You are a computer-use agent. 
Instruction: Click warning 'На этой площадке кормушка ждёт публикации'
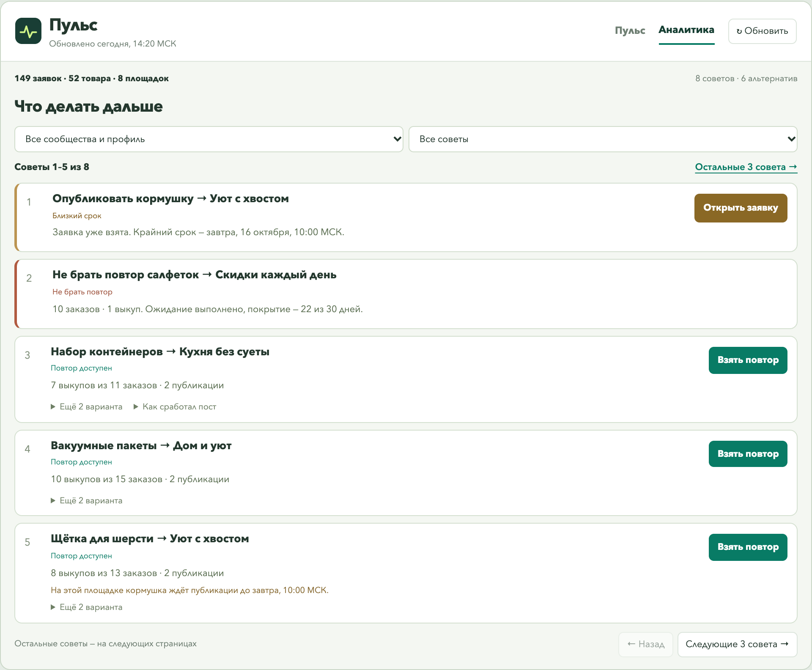pos(189,590)
